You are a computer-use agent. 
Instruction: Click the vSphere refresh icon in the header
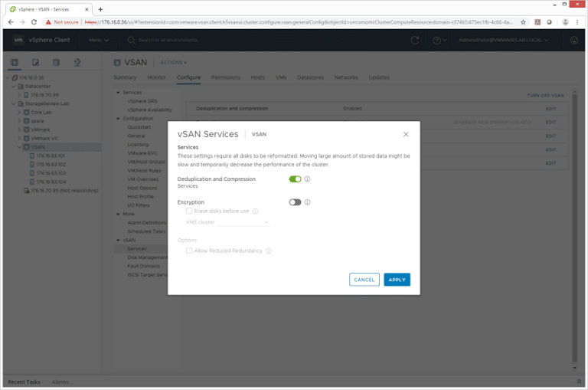[415, 40]
